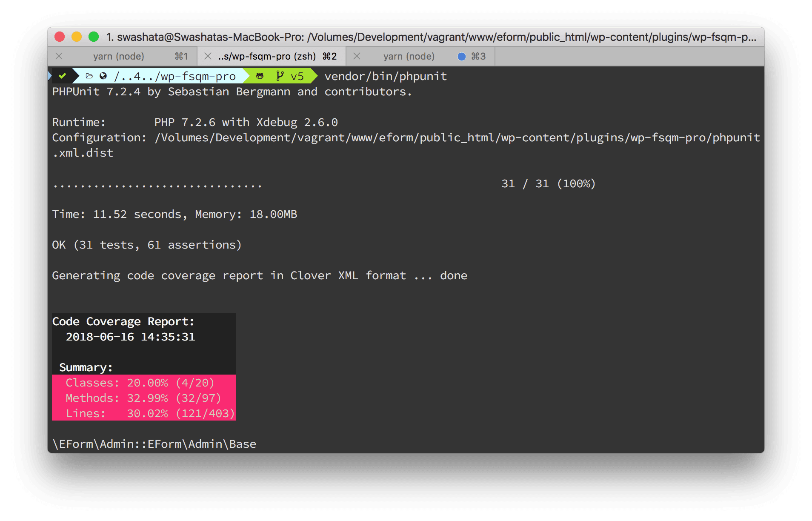Click the Classes 20.00% coverage line

click(140, 382)
